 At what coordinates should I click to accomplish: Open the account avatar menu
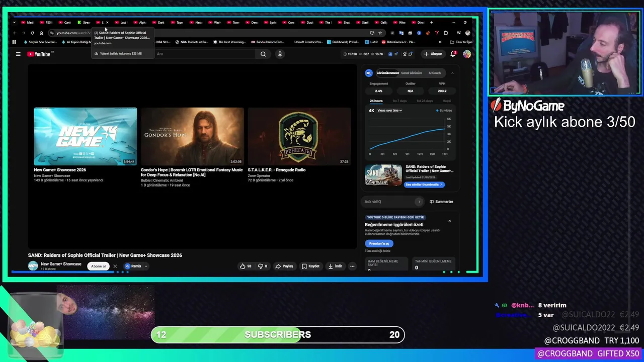click(467, 54)
